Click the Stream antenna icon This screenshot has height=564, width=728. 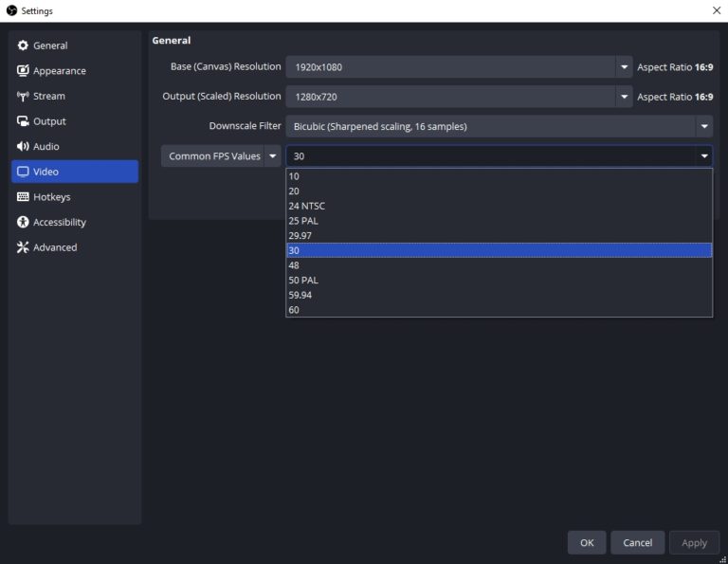[x=24, y=96]
